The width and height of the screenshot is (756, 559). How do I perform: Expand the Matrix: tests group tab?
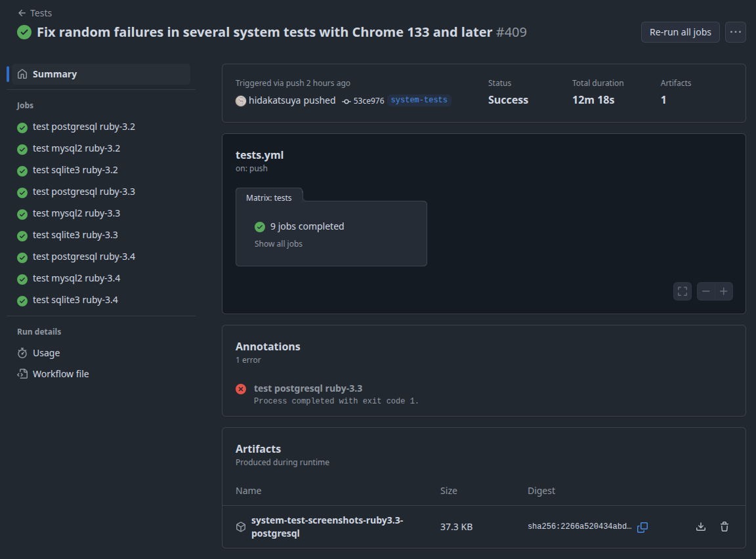(269, 197)
